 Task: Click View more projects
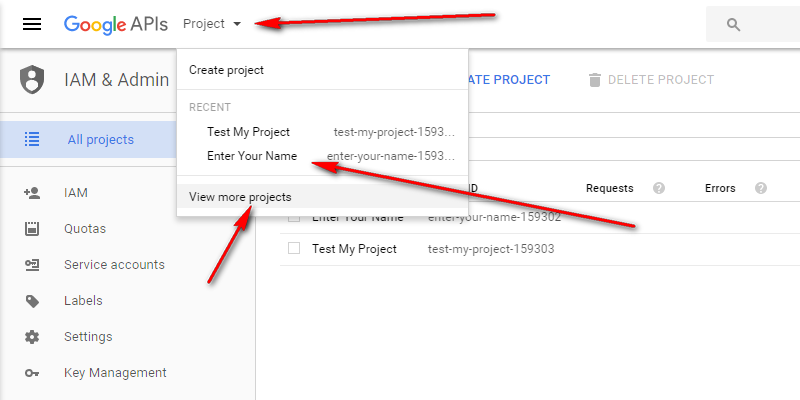[x=240, y=197]
